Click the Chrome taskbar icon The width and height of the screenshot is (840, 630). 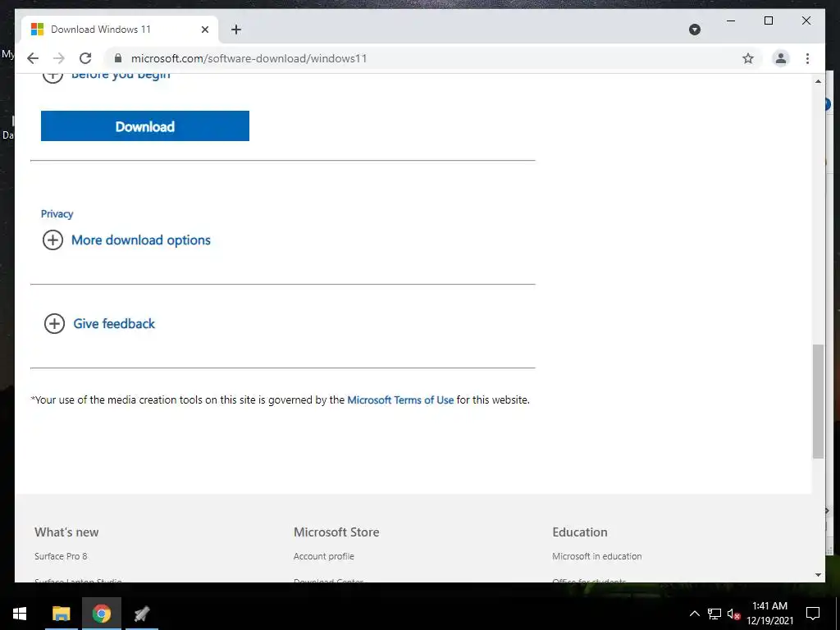[101, 614]
